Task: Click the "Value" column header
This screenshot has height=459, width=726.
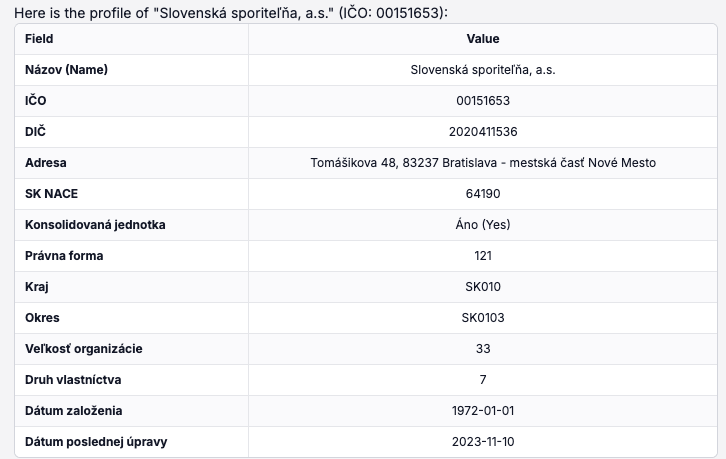Action: point(483,39)
